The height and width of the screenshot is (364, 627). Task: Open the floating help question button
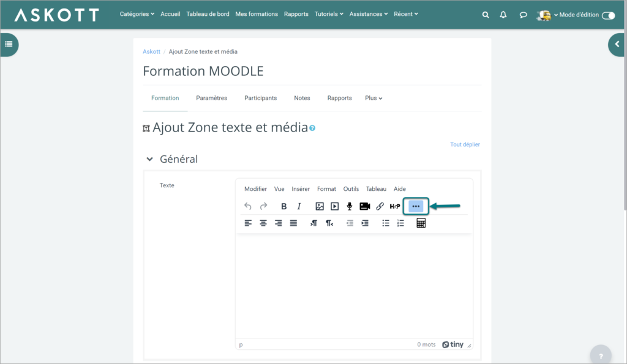click(x=601, y=355)
